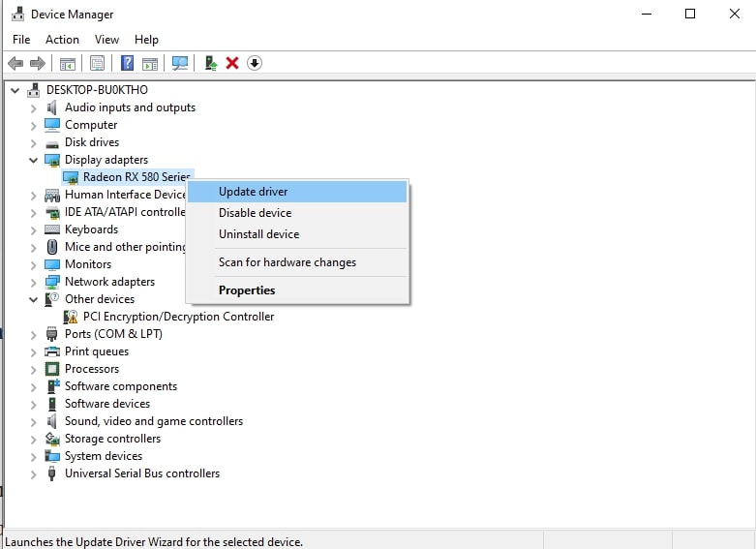Select the Radeon RX 580 Series device

point(136,177)
